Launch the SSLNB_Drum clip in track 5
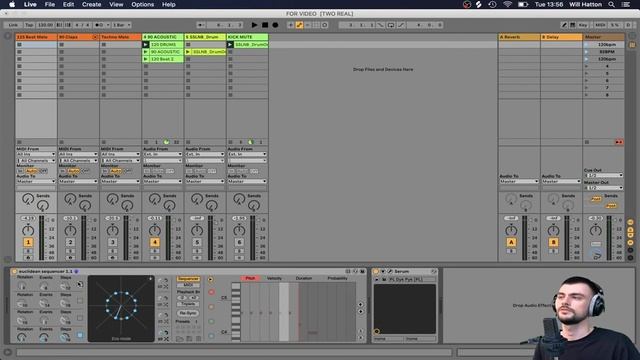 (188, 52)
